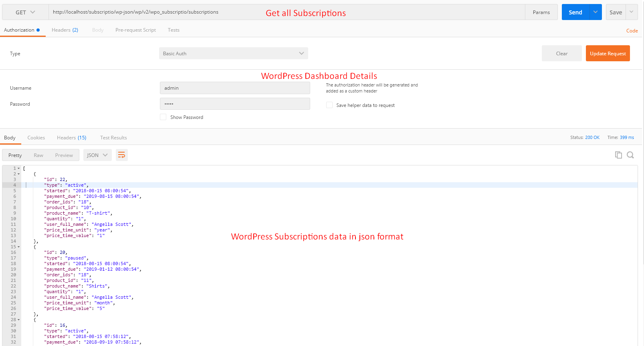Click the "Shirts" product name value

pos(97,286)
